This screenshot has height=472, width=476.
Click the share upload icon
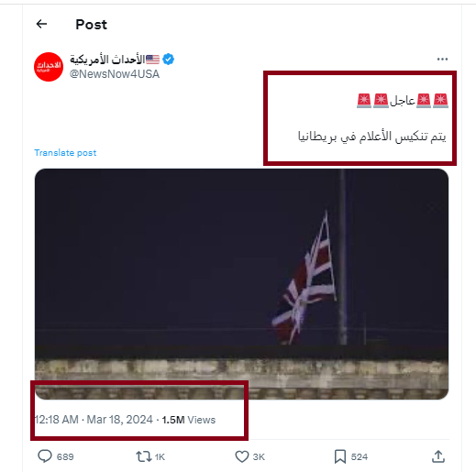tap(438, 456)
